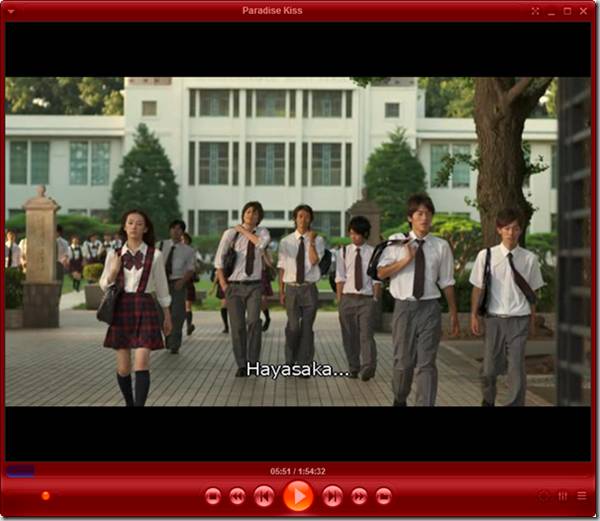This screenshot has height=521, width=600.
Task: Click the Paradise Kiss title text
Action: tap(272, 11)
